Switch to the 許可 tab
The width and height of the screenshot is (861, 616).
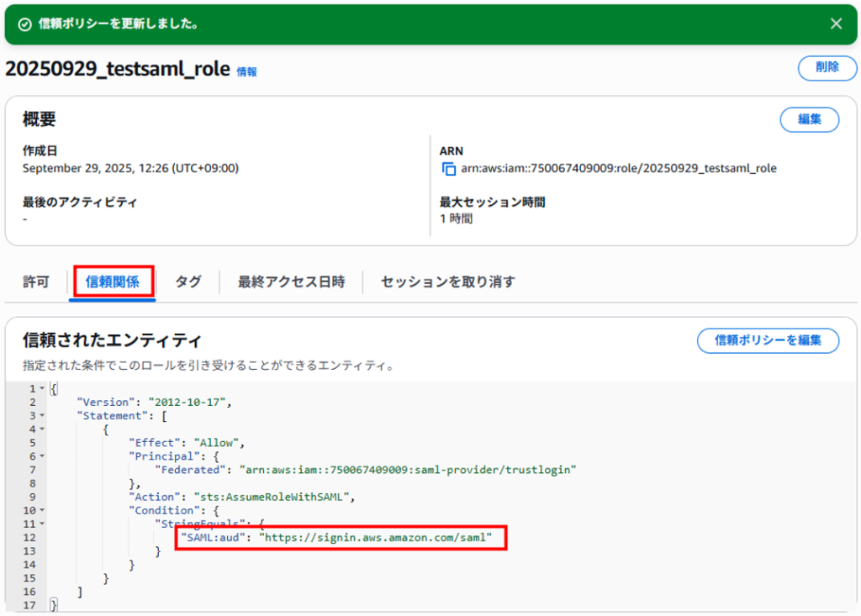(x=36, y=282)
